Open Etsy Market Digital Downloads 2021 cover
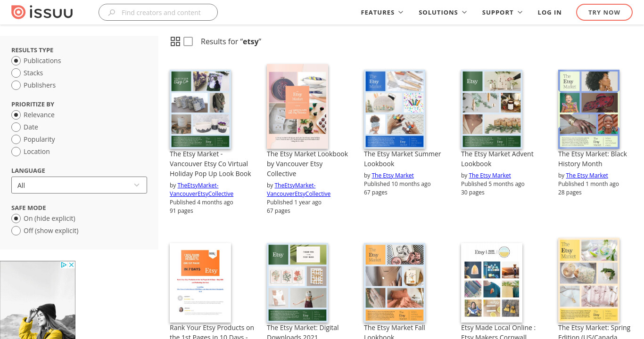The width and height of the screenshot is (644, 339). 297,282
